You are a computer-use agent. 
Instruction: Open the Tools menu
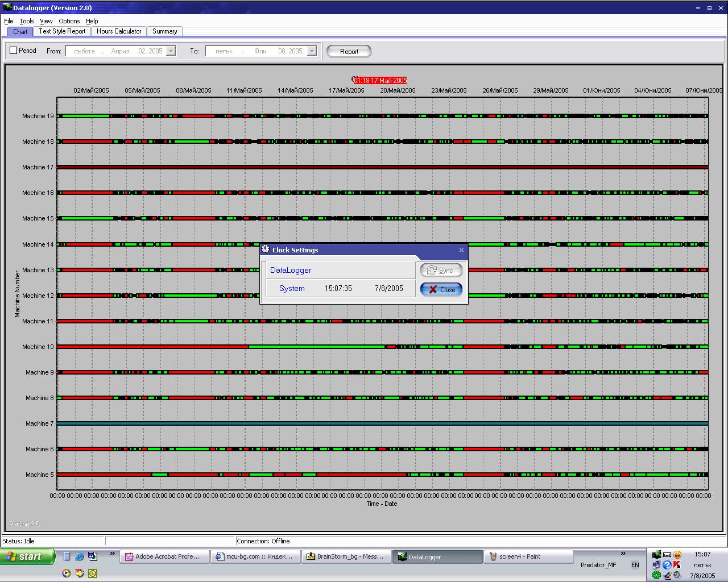(x=27, y=21)
